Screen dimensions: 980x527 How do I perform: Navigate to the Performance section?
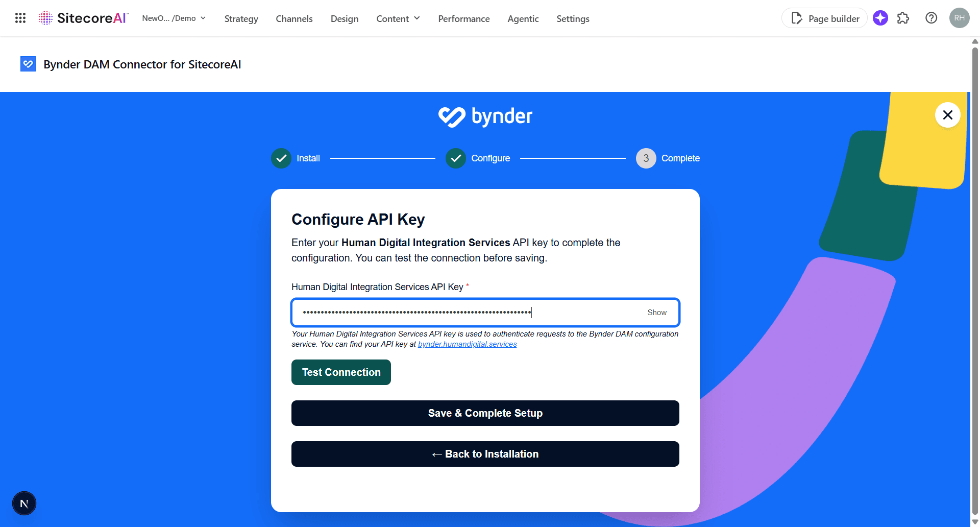point(463,18)
